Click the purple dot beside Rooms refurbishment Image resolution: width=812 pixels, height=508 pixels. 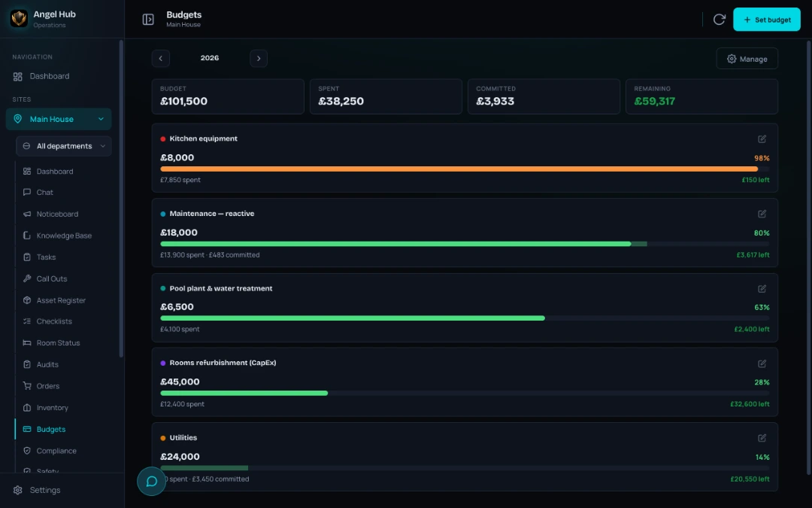click(163, 364)
